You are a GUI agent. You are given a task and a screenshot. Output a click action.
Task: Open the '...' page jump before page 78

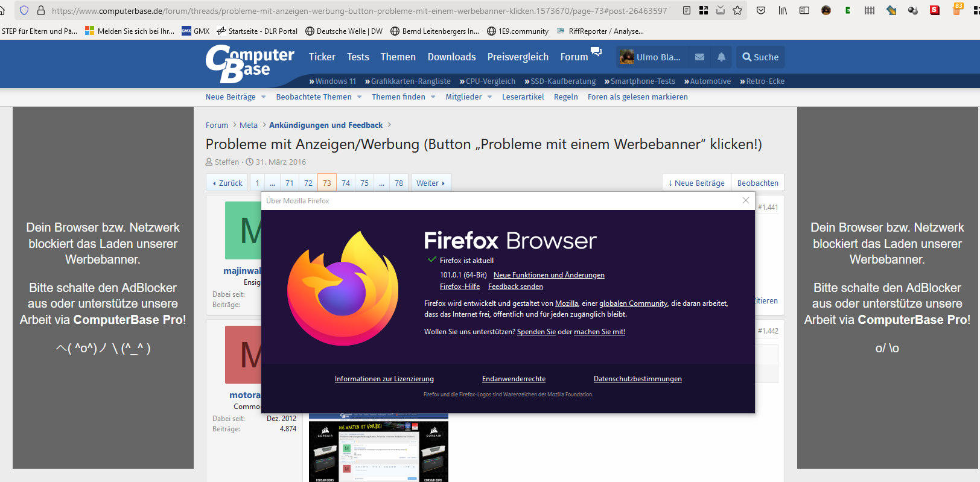382,183
